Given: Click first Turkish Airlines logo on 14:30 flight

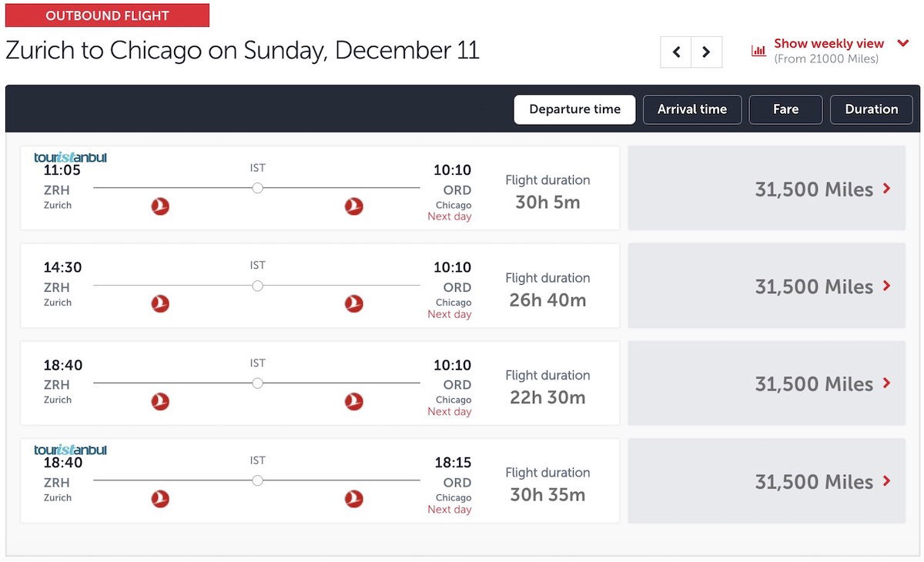Looking at the screenshot, I should pos(160,303).
